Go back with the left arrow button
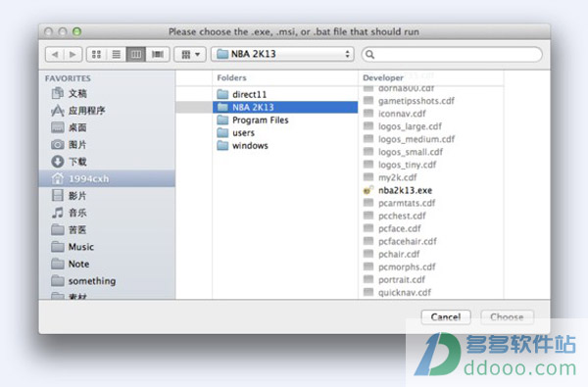588x387 pixels. [x=55, y=54]
